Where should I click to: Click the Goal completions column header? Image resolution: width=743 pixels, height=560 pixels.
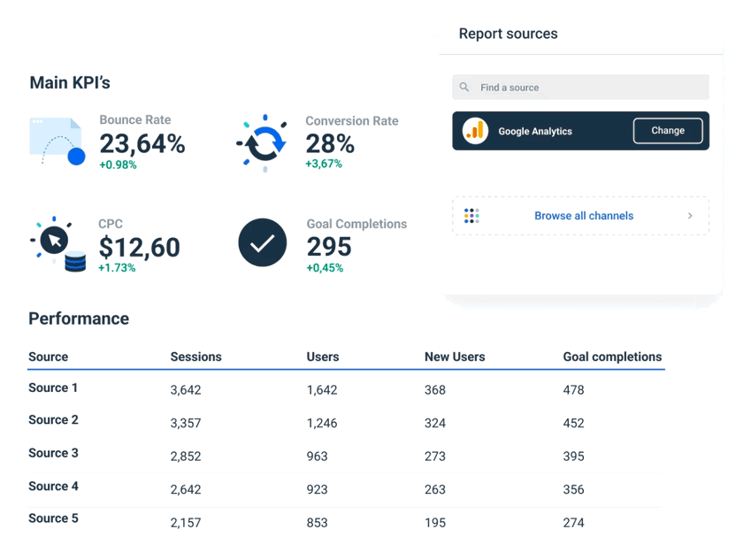(612, 357)
